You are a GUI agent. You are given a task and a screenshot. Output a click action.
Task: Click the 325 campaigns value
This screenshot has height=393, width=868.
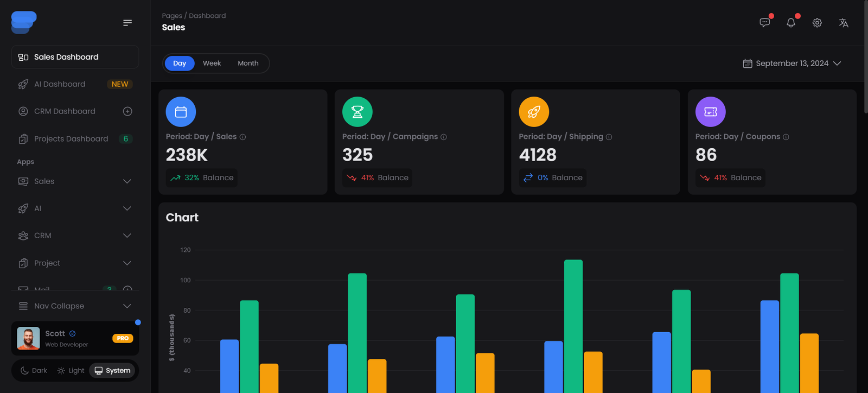click(x=358, y=155)
